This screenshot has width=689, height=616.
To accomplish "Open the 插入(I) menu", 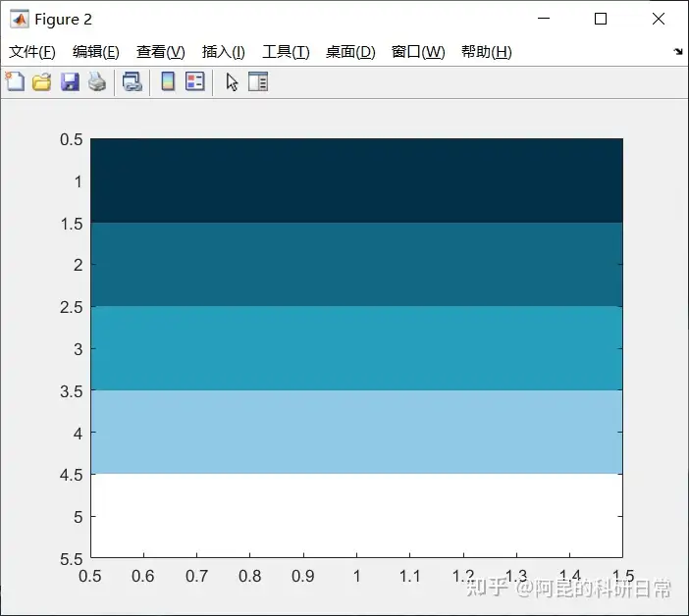I will (223, 52).
